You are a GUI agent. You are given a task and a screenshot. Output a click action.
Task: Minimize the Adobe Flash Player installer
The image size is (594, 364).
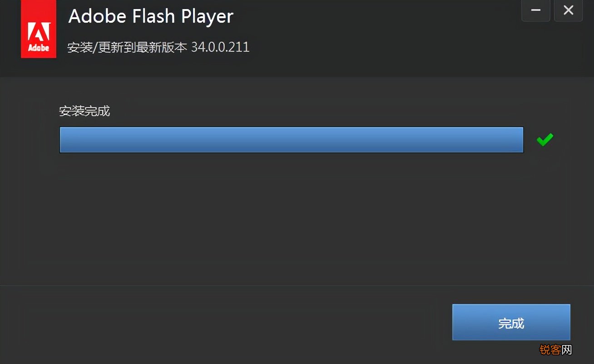(x=535, y=10)
